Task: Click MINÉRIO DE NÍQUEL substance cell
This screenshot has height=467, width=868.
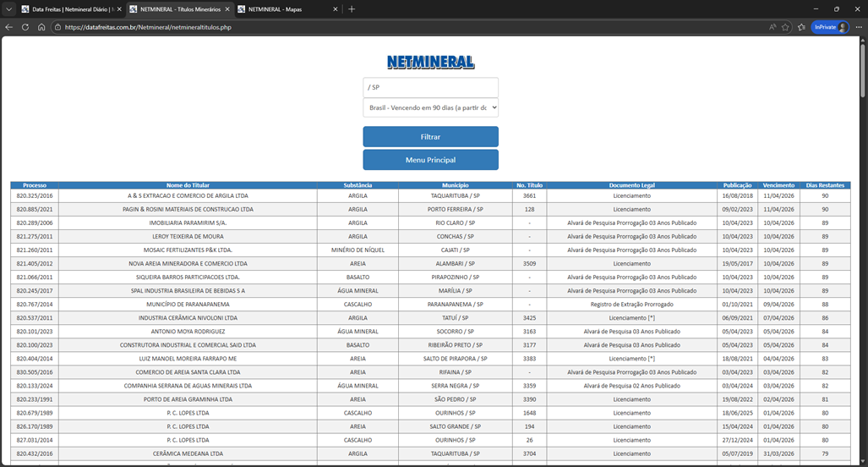Action: point(358,250)
